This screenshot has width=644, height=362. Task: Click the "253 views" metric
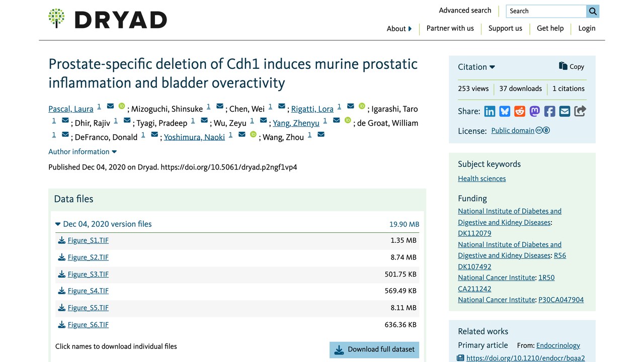tap(473, 88)
